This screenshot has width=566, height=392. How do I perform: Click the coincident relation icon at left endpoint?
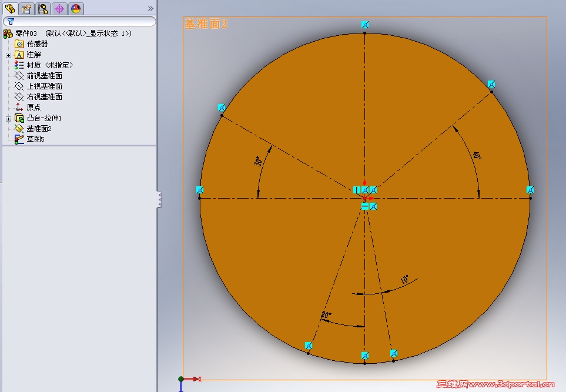click(x=200, y=190)
